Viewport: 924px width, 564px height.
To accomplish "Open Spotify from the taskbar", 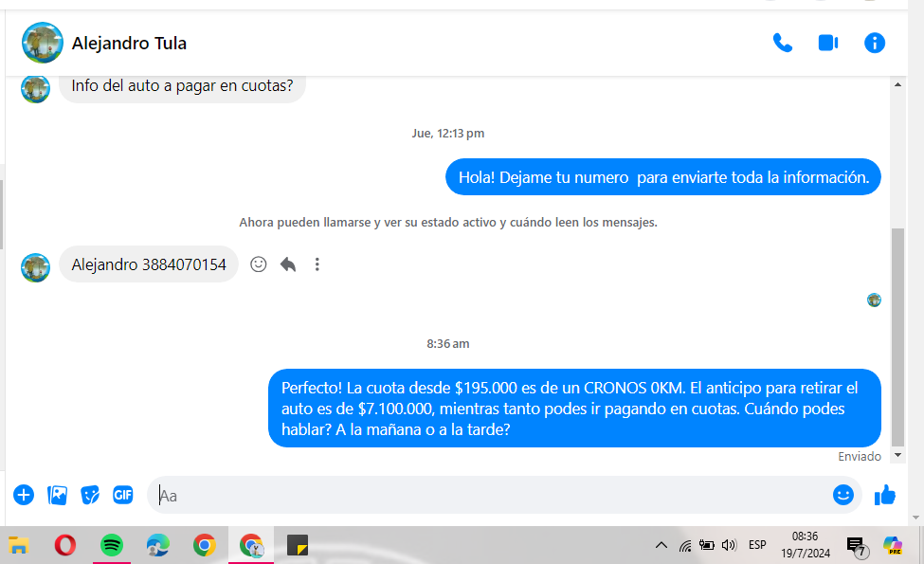I will 112,545.
